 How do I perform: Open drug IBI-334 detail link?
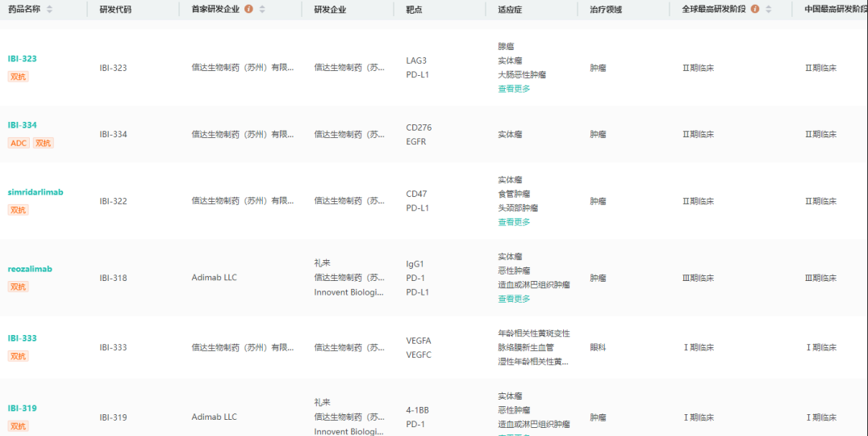tap(22, 125)
